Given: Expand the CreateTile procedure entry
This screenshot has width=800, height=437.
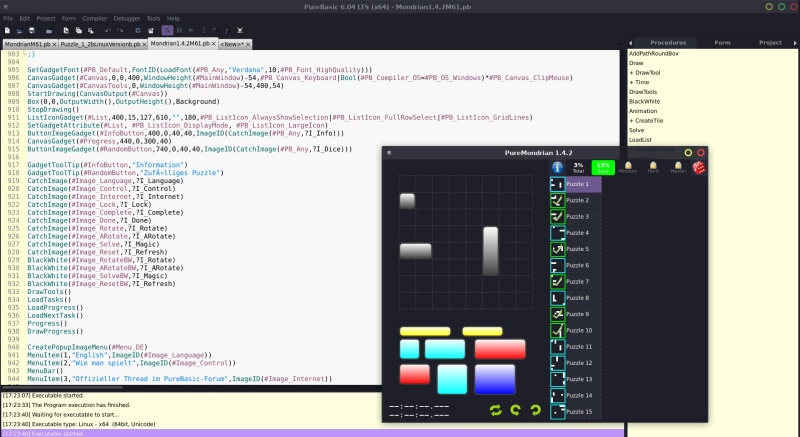Looking at the screenshot, I should (632, 121).
